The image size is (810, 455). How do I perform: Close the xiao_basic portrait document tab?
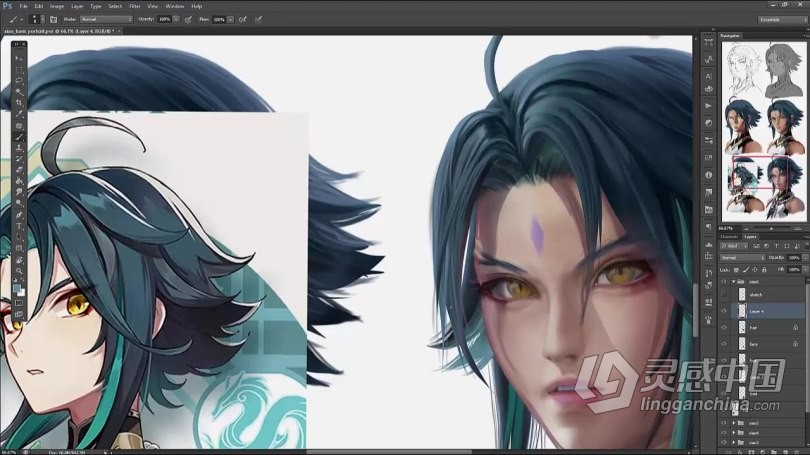119,31
